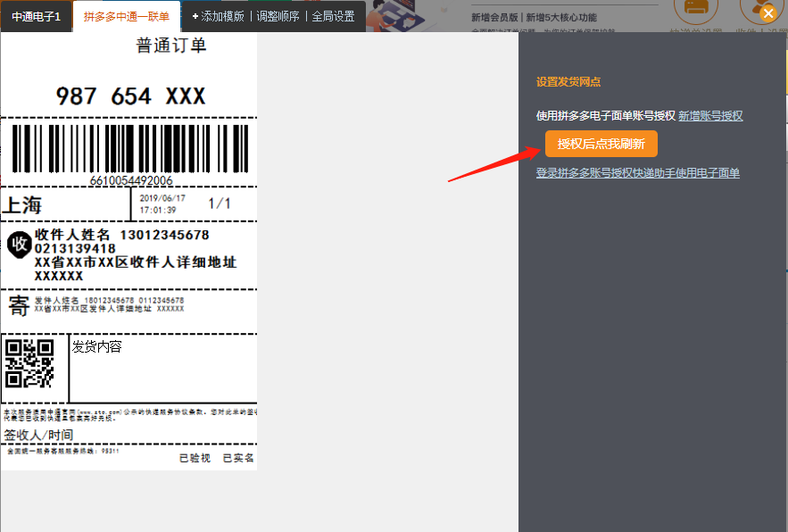Click the 已实名 label
The image size is (788, 532).
tap(238, 458)
